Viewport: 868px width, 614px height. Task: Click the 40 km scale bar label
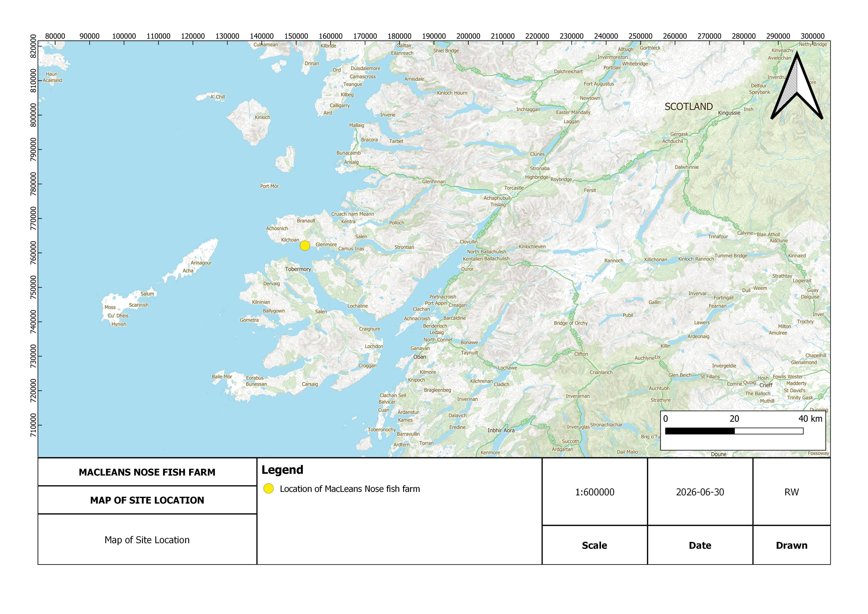coord(810,418)
